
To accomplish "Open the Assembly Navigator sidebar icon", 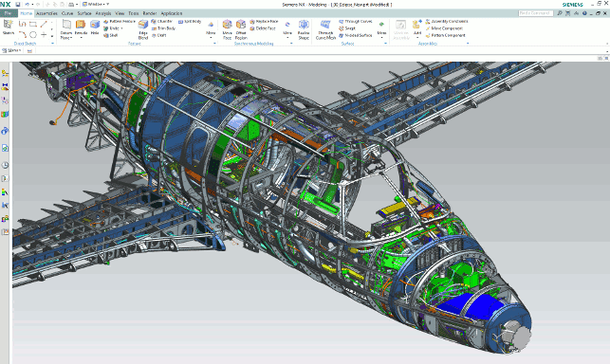I will (5, 73).
